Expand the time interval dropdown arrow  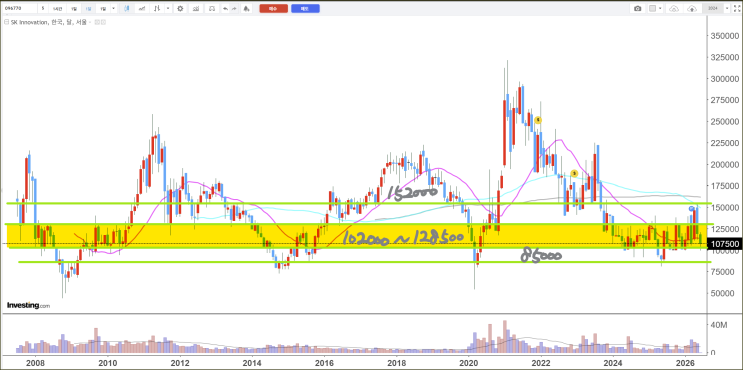point(113,9)
